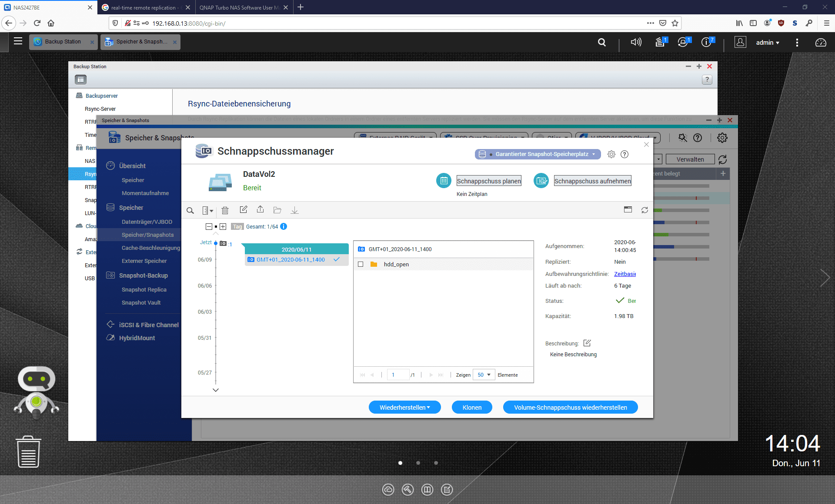
Task: Click the Klonen button
Action: 471,408
